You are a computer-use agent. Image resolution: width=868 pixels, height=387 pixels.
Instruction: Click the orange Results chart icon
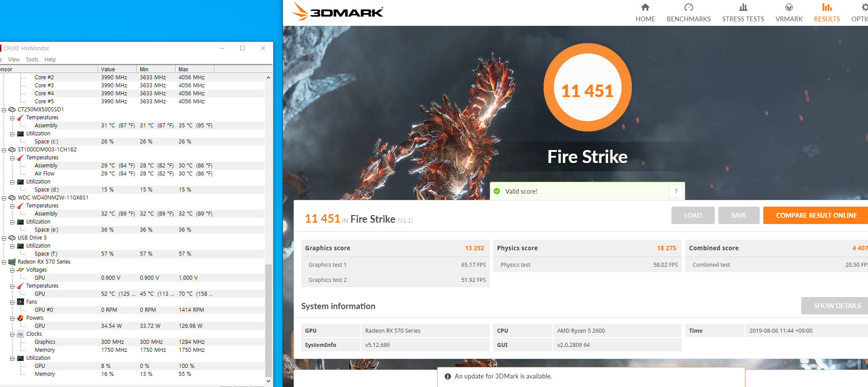(827, 7)
